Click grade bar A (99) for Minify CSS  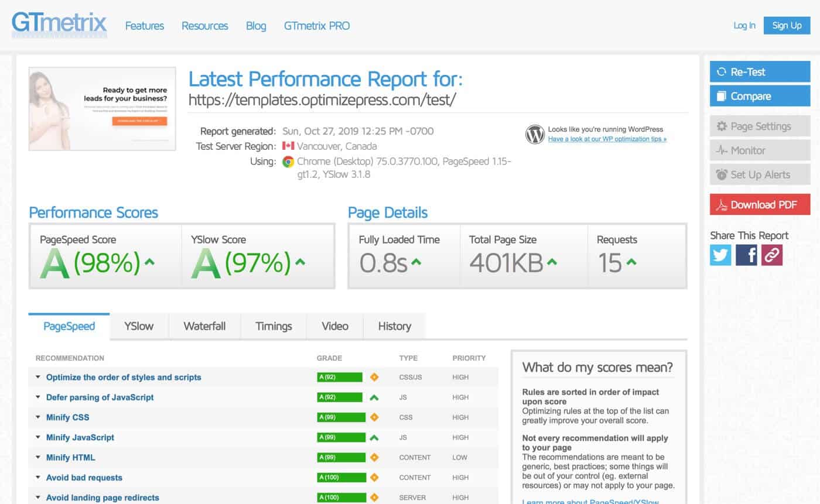(x=341, y=417)
